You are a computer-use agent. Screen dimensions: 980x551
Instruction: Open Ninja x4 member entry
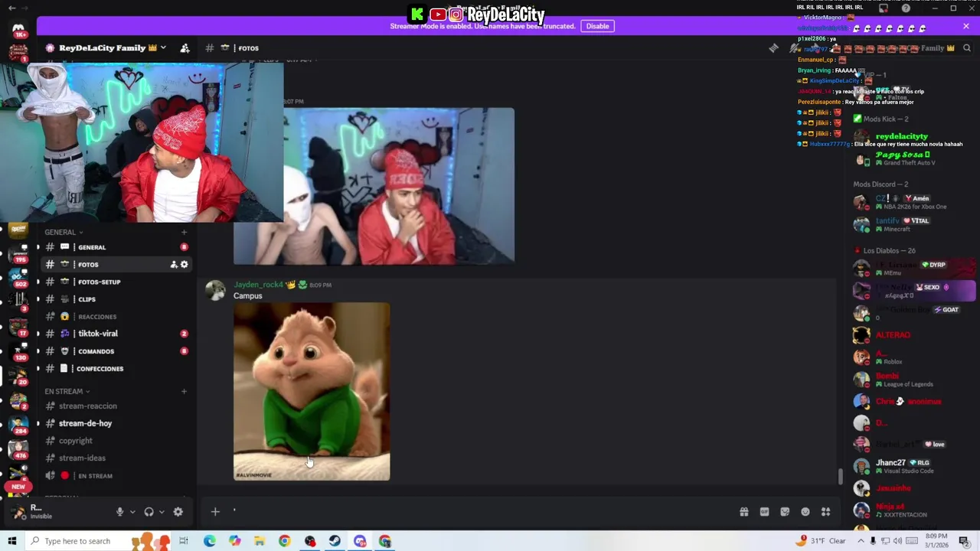pyautogui.click(x=915, y=510)
